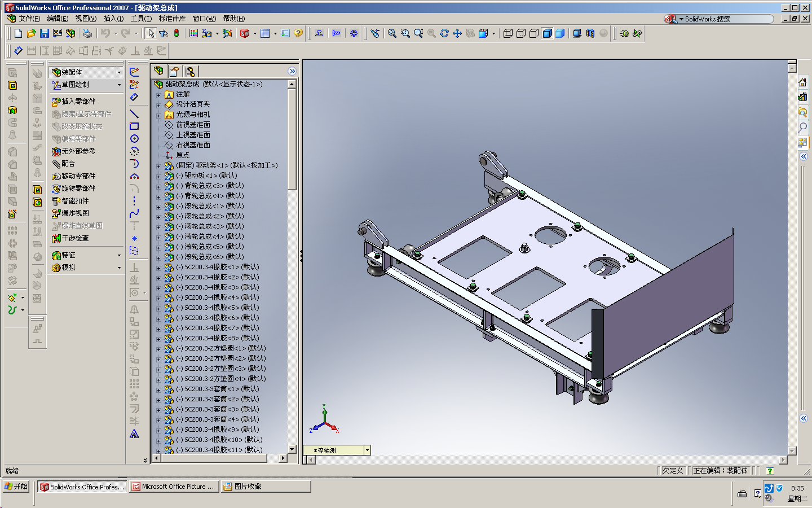Select 背轮总成<3> in the tree
Viewport: 812px width, 508px height.
(x=210, y=186)
